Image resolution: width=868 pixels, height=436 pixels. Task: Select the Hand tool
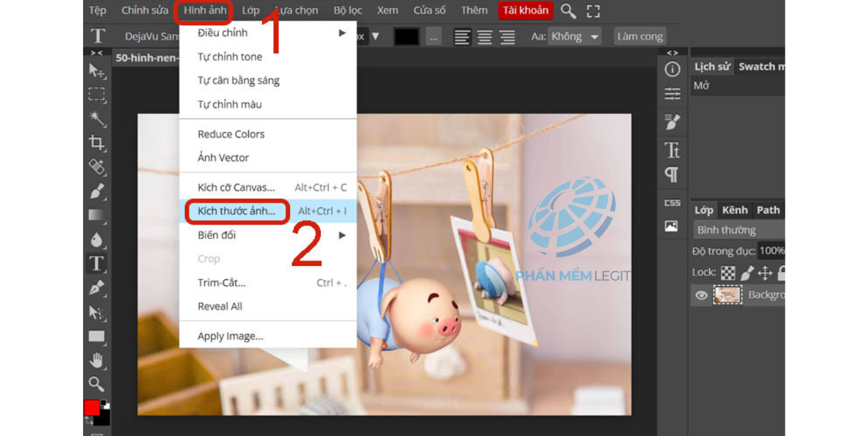(97, 360)
